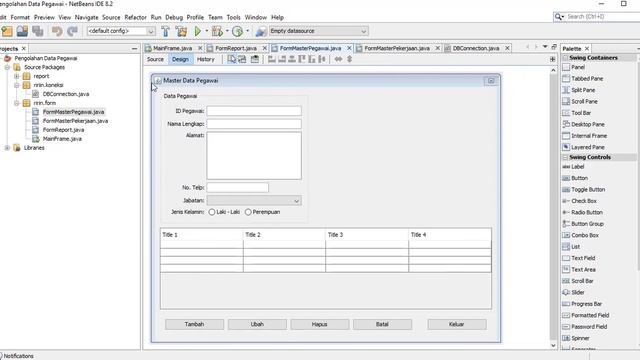
Task: Toggle horizontal resizability arrow icon
Action: click(x=338, y=59)
